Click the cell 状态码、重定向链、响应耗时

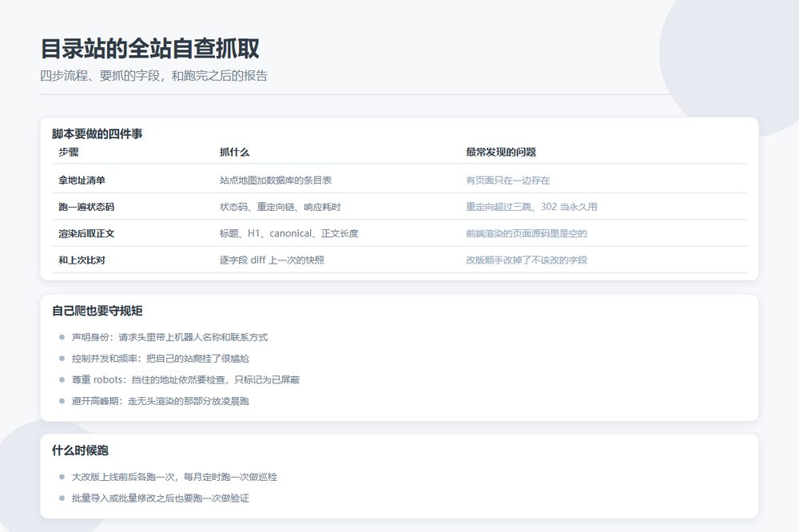click(280, 206)
